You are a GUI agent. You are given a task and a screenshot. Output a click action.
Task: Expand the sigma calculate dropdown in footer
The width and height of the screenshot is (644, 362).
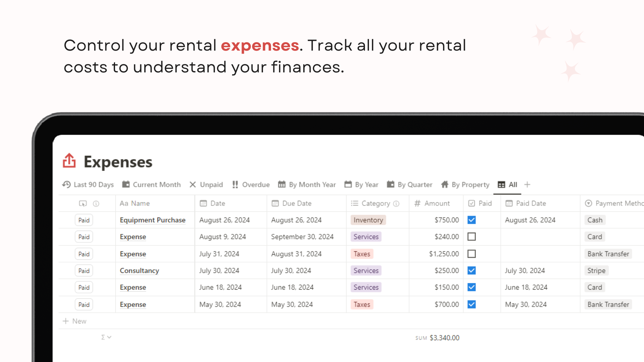pos(106,337)
